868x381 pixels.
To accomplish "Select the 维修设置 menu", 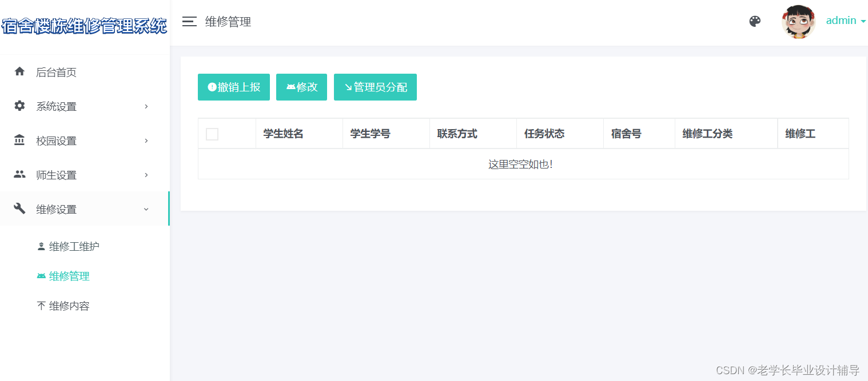I will click(85, 209).
